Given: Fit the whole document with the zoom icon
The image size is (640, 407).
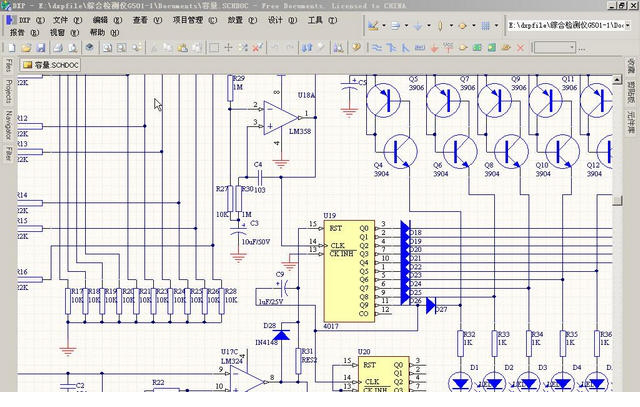Looking at the screenshot, I should [x=107, y=48].
